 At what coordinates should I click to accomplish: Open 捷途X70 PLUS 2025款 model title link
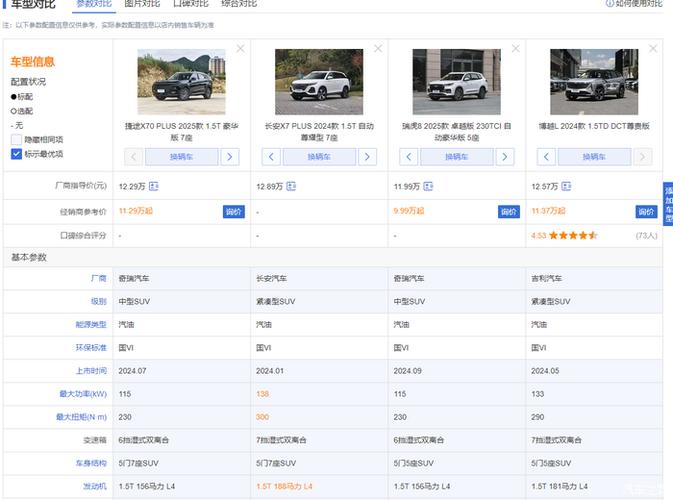(x=182, y=132)
